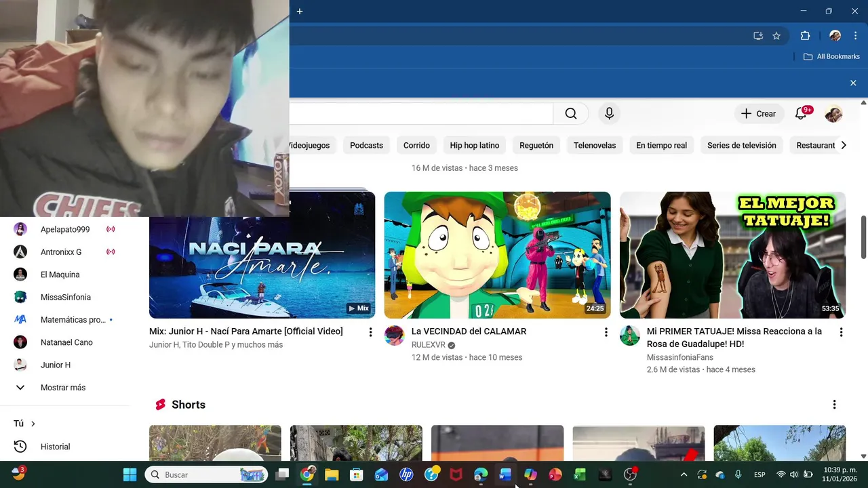
Task: Open Excel from the taskbar
Action: 580,474
